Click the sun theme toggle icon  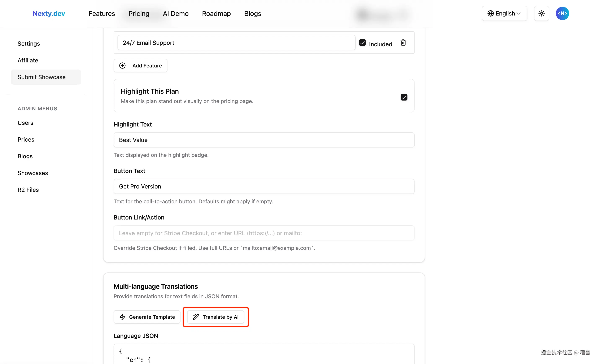click(541, 14)
